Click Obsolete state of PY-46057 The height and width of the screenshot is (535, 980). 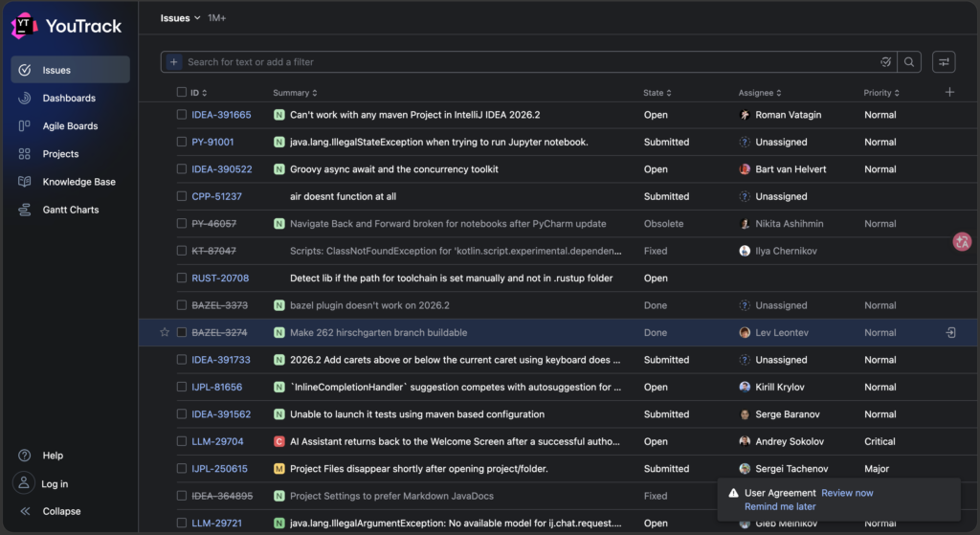tap(663, 224)
